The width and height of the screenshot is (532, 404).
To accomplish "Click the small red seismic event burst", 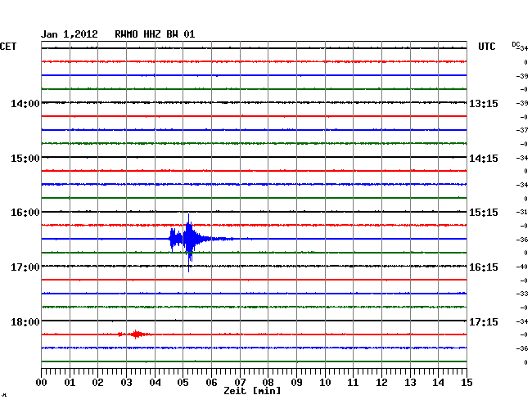I will 136,334.
